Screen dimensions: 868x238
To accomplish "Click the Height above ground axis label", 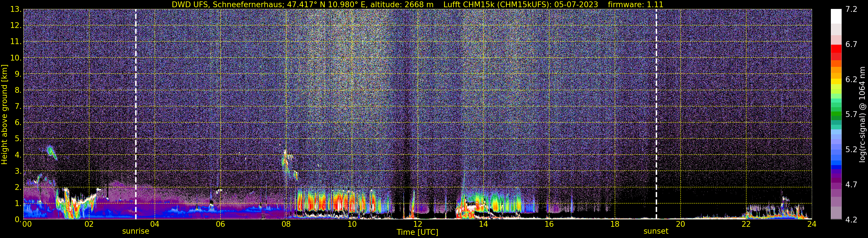I will pyautogui.click(x=4, y=115).
